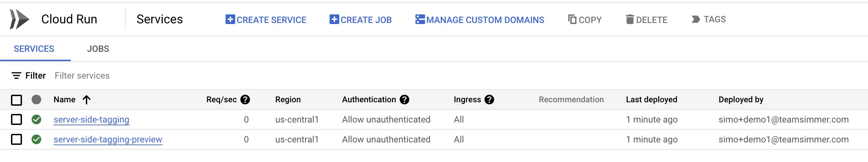Switch to the Jobs tab
This screenshot has width=868, height=162.
[x=98, y=49]
